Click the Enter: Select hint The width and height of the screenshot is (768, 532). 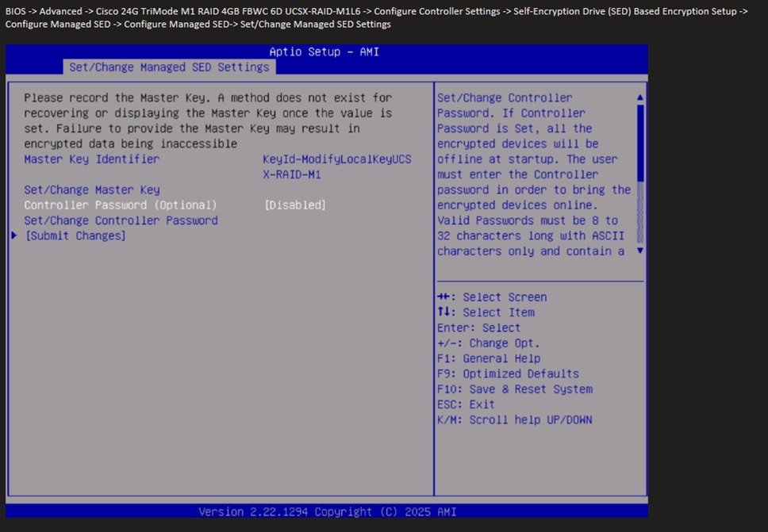click(479, 328)
